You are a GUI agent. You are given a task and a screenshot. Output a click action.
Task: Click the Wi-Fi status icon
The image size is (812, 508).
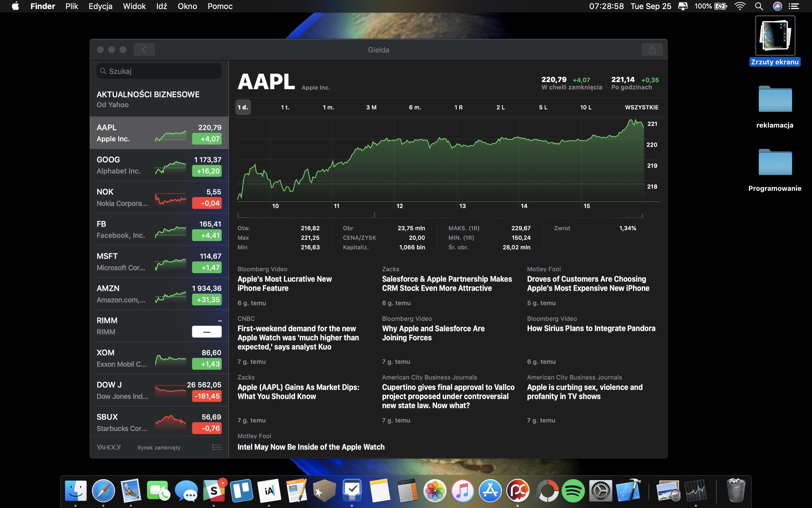pyautogui.click(x=740, y=6)
